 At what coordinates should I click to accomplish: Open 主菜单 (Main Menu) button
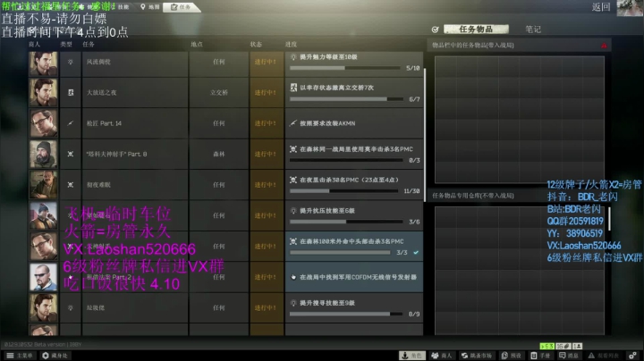(20, 356)
